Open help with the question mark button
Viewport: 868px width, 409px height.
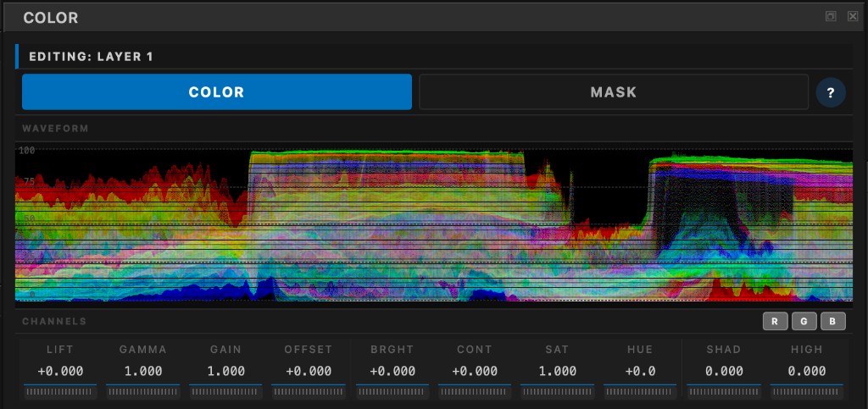[831, 92]
